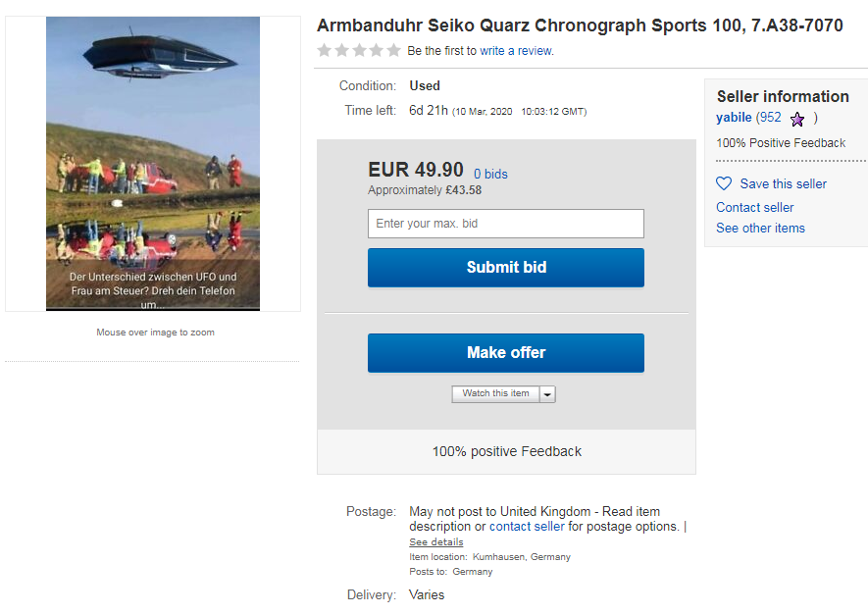
Task: Open seller yabile's profile link
Action: 734,118
